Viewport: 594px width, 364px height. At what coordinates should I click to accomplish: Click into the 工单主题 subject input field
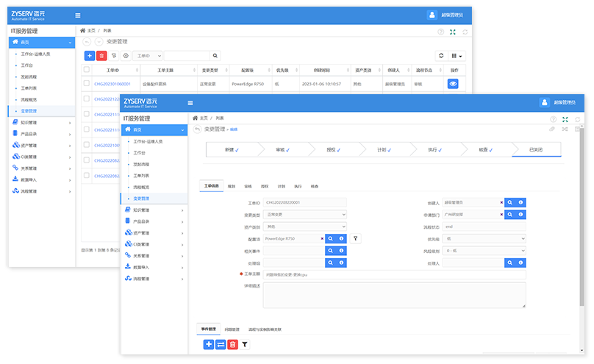pos(394,274)
